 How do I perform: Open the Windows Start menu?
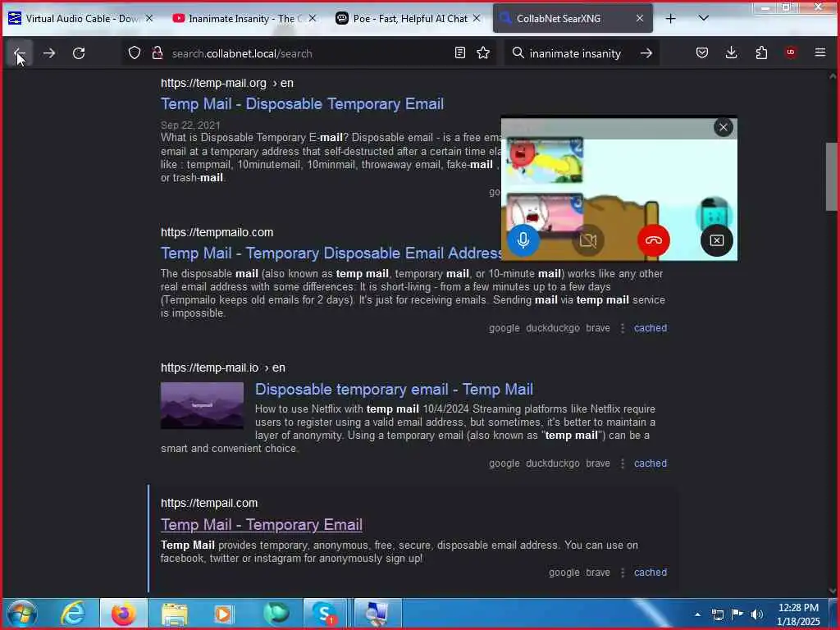[x=21, y=614]
